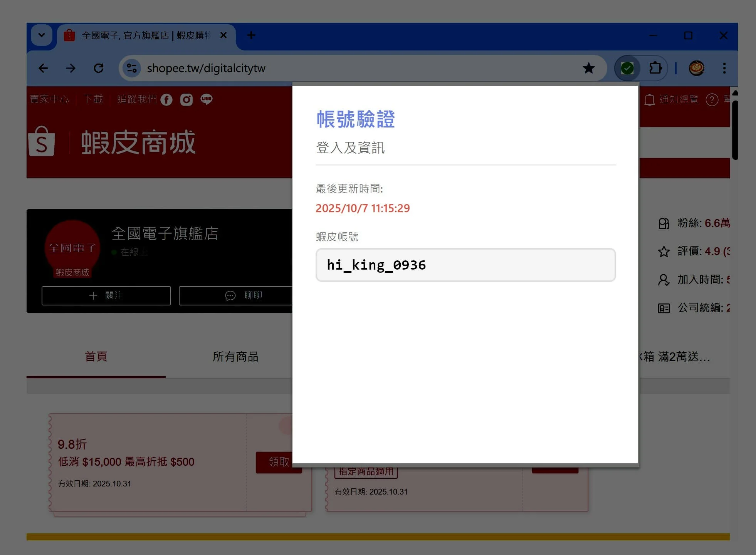Open the Chrome three-dot menu
Viewport: 756px width, 555px height.
click(x=724, y=68)
